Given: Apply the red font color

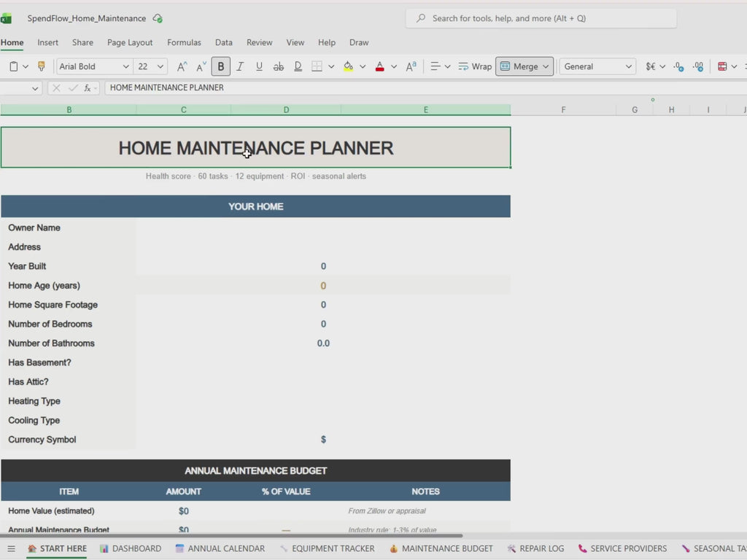Looking at the screenshot, I should 379,66.
